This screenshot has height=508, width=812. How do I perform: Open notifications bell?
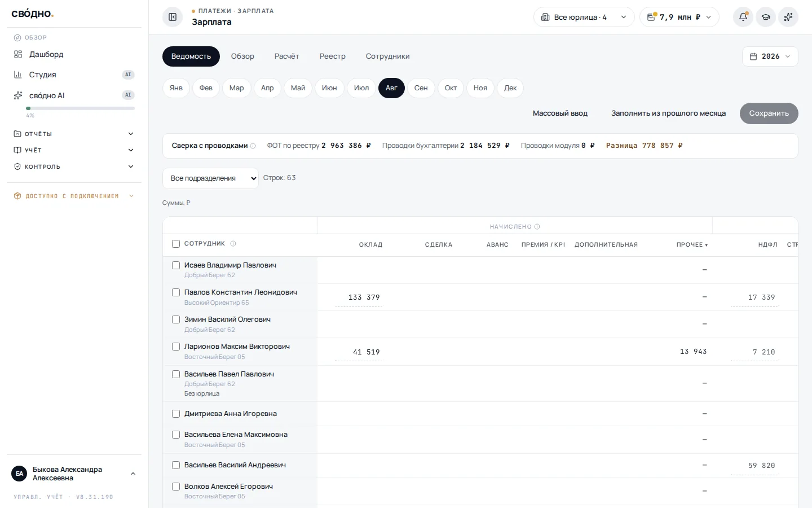click(743, 17)
